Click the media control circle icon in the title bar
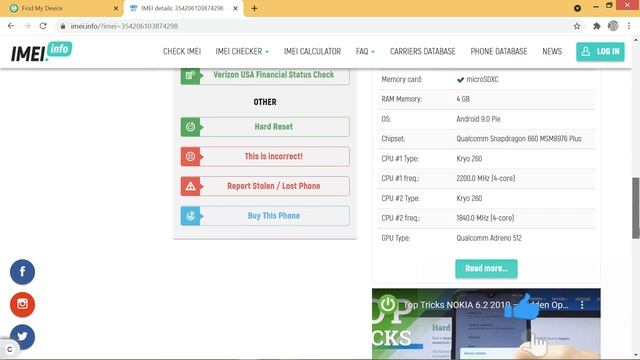640x360 pixels. [577, 8]
